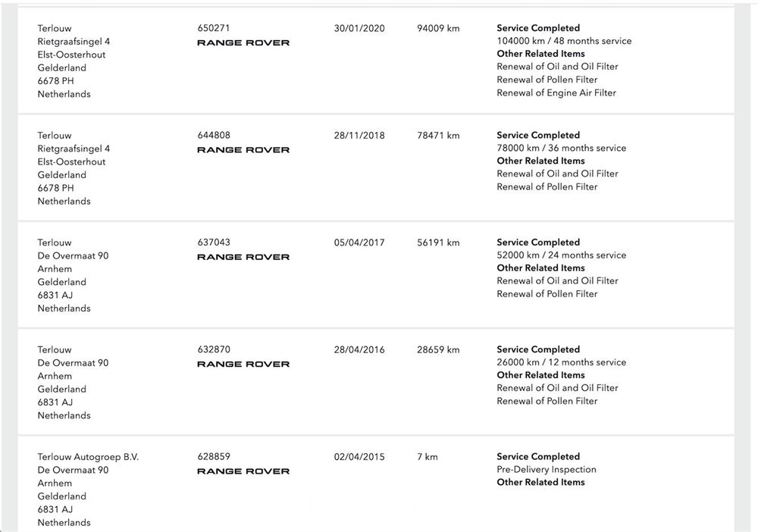Click the 104000 km / 48 months service text
This screenshot has width=758, height=532.
click(564, 41)
